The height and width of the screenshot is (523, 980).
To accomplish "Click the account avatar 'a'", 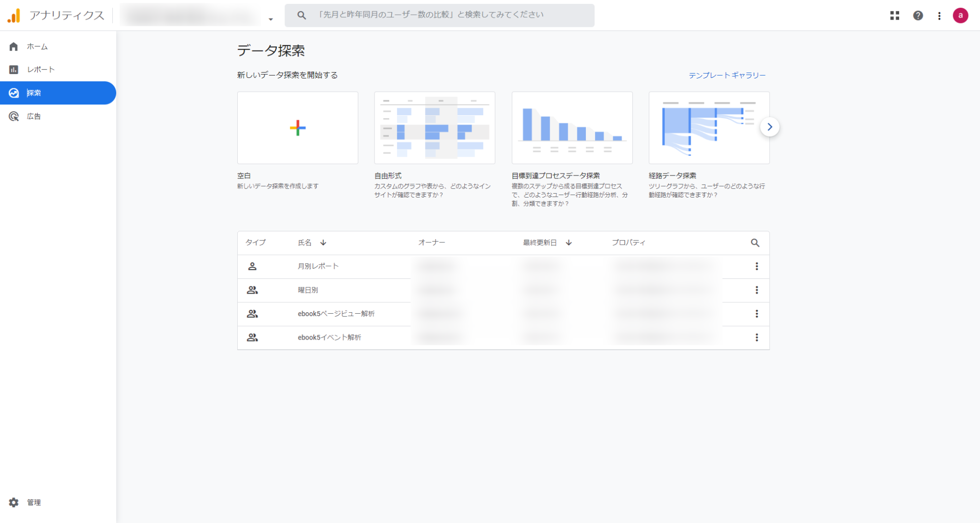I will pyautogui.click(x=960, y=16).
